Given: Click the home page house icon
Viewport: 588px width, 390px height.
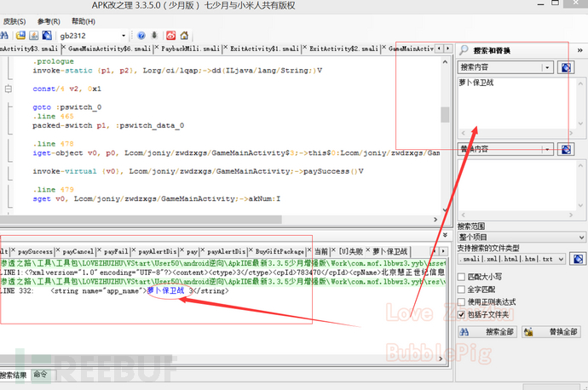Looking at the screenshot, I should pyautogui.click(x=184, y=36).
